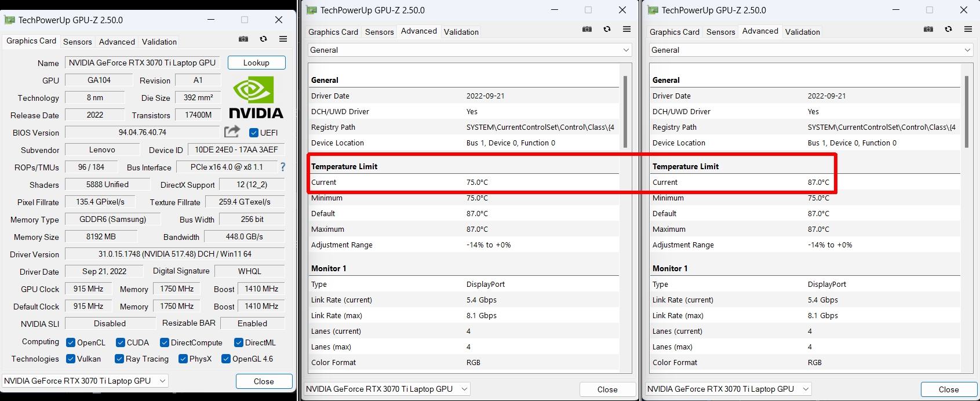The height and width of the screenshot is (401, 980).
Task: Select Current 87.0°C row in right window
Action: click(x=805, y=182)
